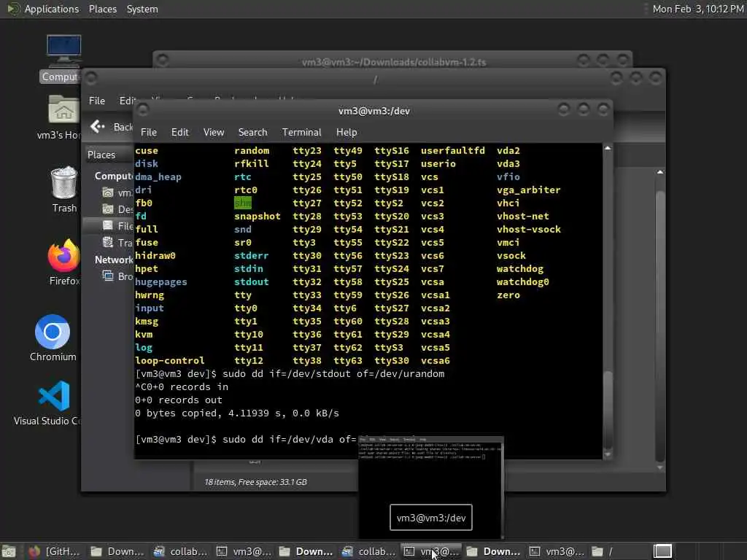The width and height of the screenshot is (747, 560).
Task: Click "random" in the terminal listing
Action: click(x=252, y=150)
